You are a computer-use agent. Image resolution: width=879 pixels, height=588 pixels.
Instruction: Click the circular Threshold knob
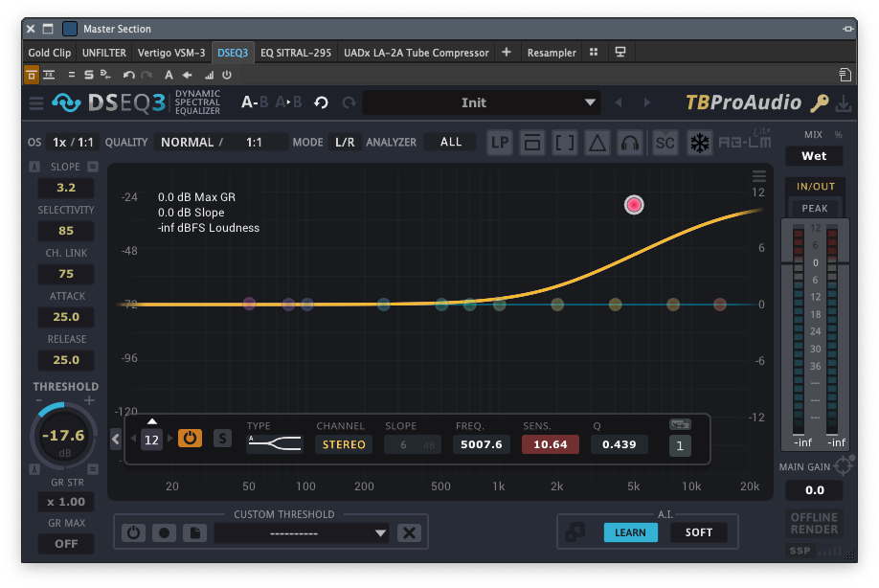coord(64,436)
